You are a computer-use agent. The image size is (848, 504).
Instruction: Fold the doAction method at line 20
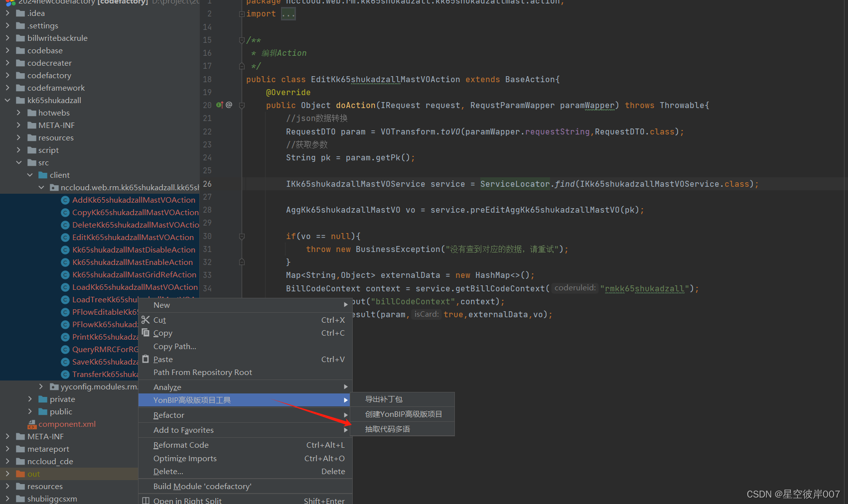pos(242,105)
